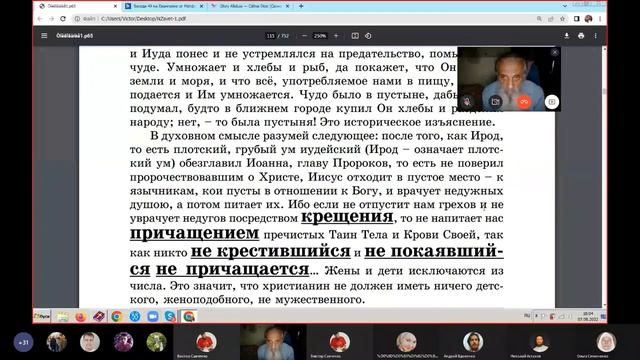Open a new browser tab
640x360 pixels.
(x=301, y=6)
